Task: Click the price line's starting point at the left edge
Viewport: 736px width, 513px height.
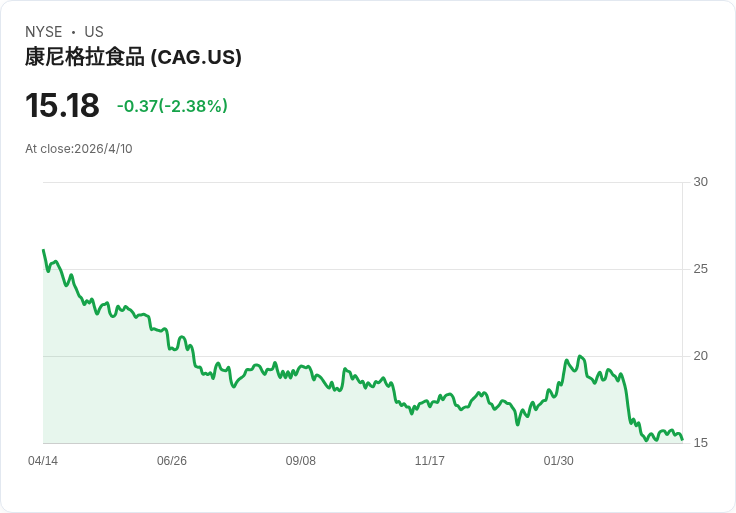Action: 44,250
